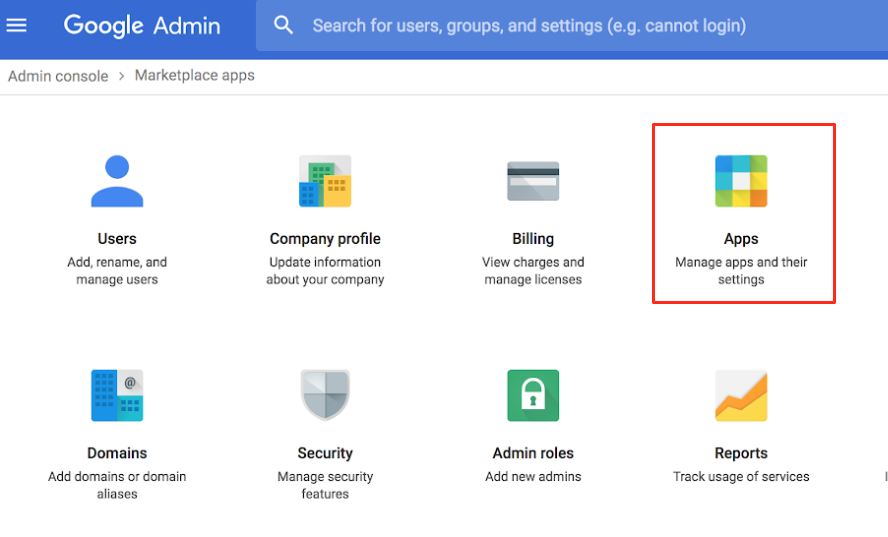
Task: Click the Users heading
Action: (117, 239)
